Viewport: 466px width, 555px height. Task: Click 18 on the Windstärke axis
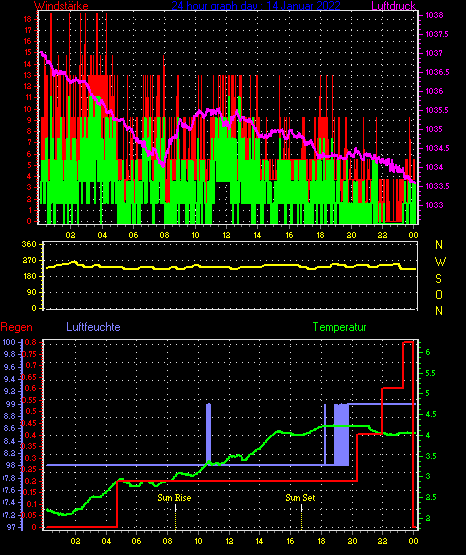point(28,19)
